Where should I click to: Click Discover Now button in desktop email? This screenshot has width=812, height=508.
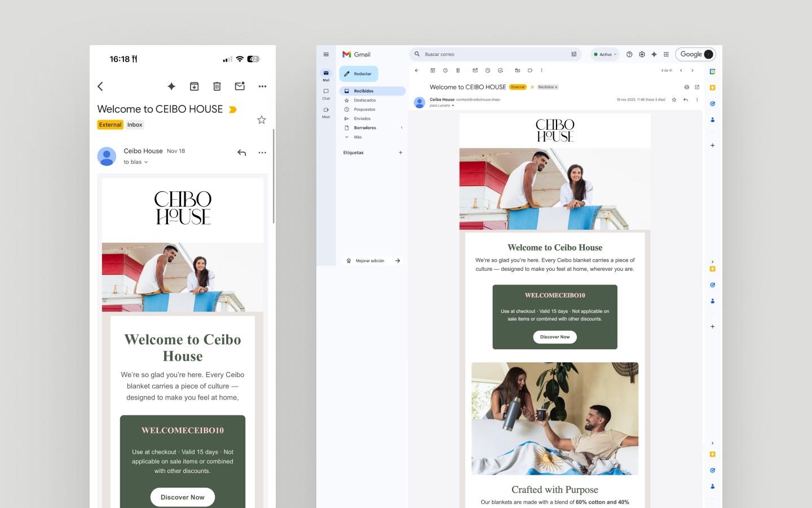click(x=555, y=337)
